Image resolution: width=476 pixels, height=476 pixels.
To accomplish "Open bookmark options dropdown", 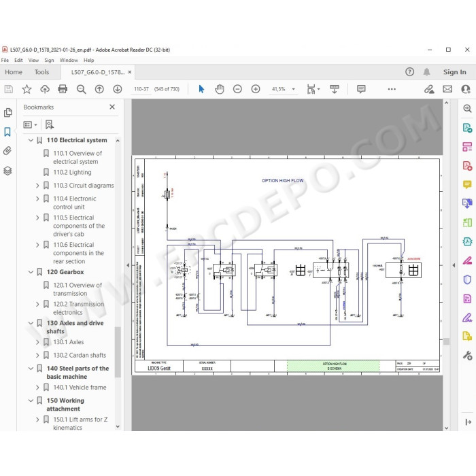I will [30, 124].
